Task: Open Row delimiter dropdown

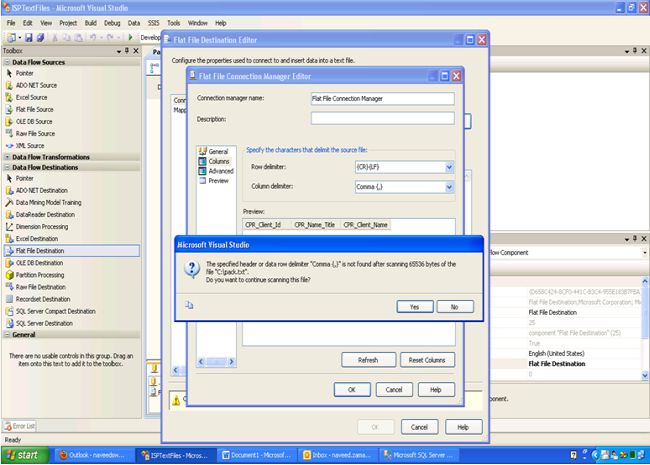Action: (449, 167)
